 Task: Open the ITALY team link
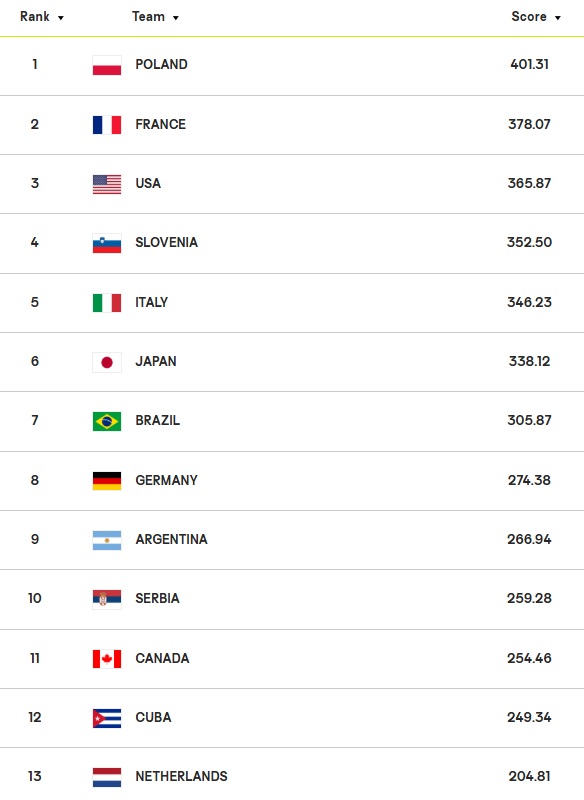(151, 302)
